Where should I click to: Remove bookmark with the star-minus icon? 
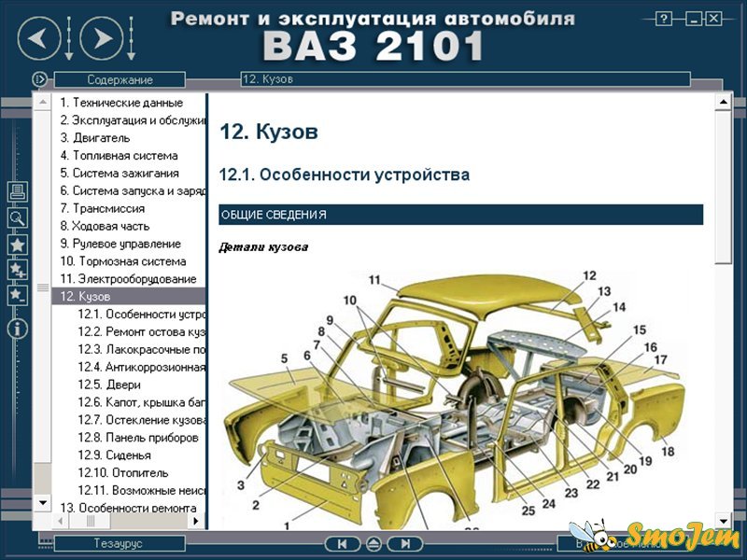[18, 295]
